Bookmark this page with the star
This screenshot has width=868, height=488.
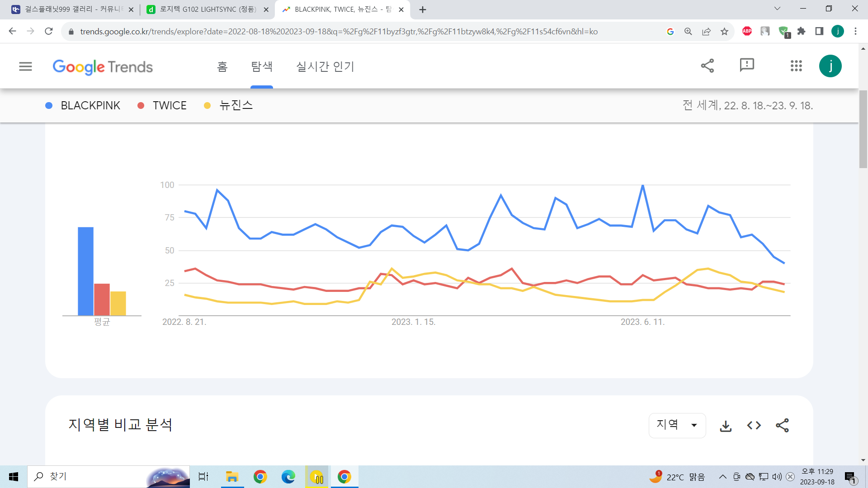point(724,32)
